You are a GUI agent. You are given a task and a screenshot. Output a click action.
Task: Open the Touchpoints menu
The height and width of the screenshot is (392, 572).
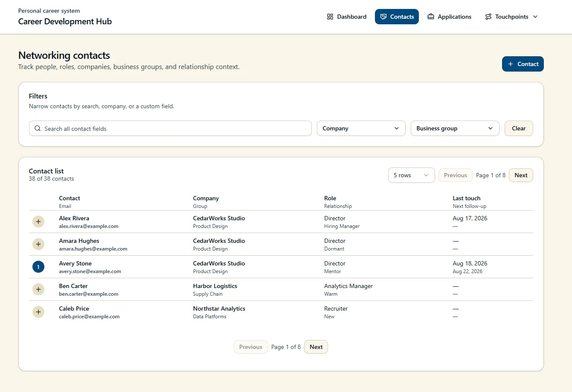511,17
